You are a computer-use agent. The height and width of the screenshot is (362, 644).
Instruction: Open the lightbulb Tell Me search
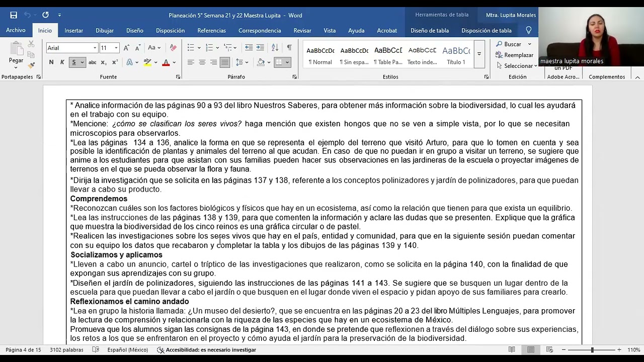528,30
